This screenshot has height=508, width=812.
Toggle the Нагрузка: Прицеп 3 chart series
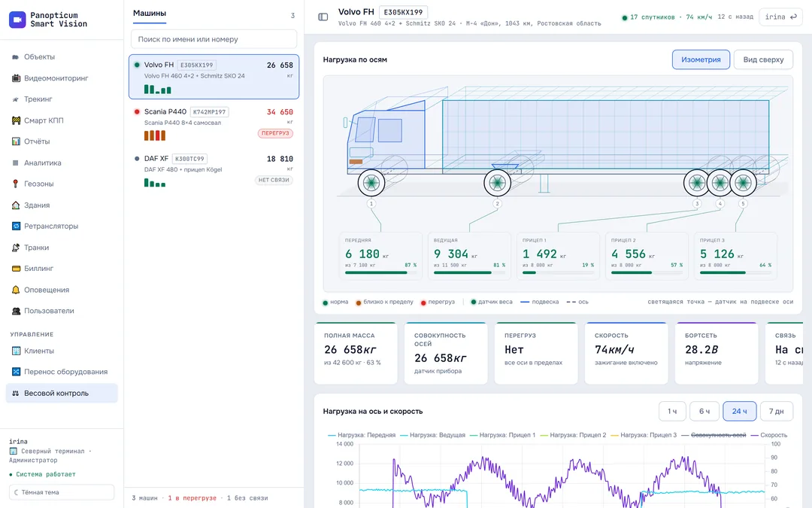644,435
